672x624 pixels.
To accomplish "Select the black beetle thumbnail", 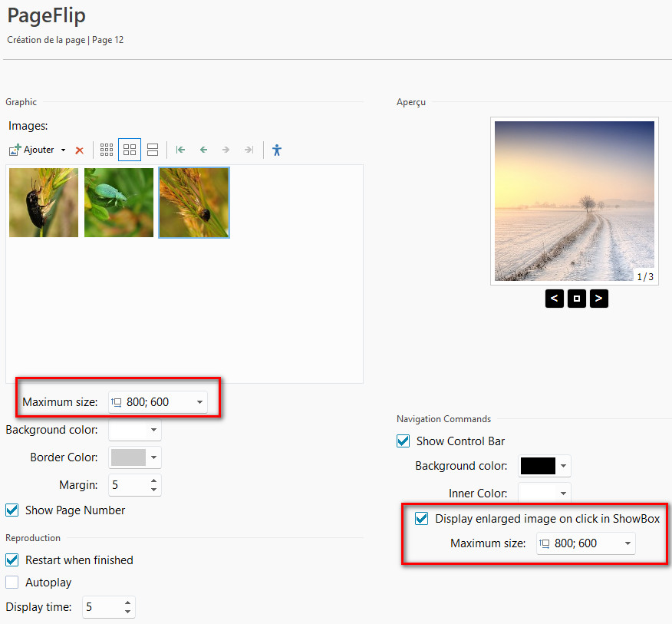I will click(44, 203).
